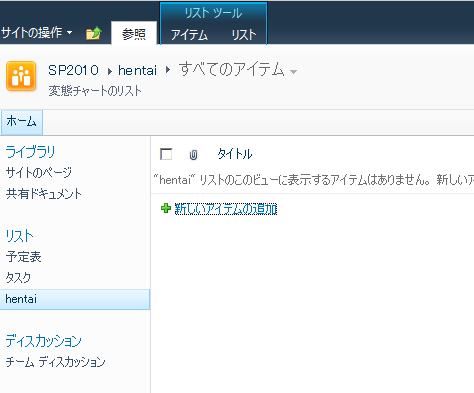Click the 変態チャートのリスト description text
Viewport: 474px width, 393px height.
click(95, 91)
